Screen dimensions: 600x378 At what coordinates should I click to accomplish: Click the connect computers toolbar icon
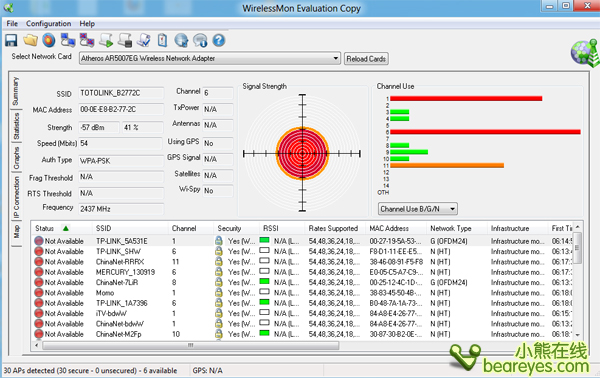coord(68,40)
